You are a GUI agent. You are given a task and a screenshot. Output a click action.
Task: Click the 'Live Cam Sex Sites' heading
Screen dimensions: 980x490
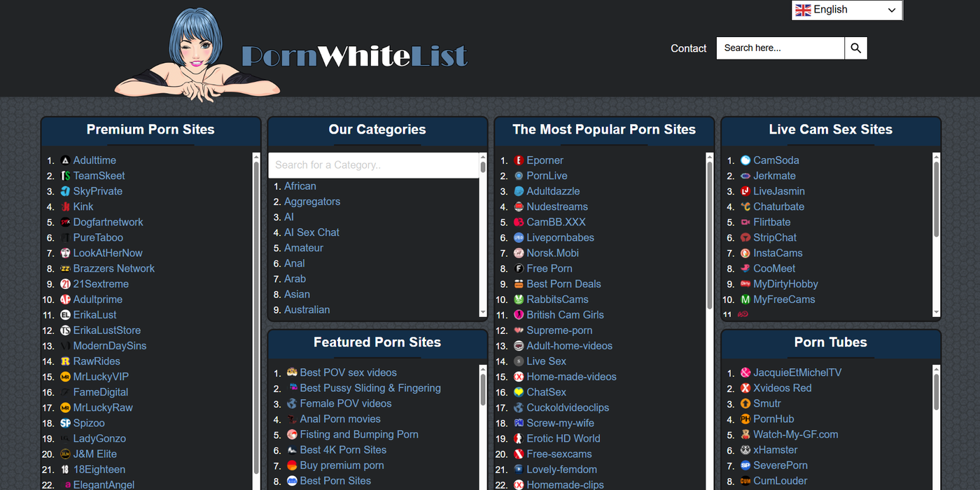830,129
